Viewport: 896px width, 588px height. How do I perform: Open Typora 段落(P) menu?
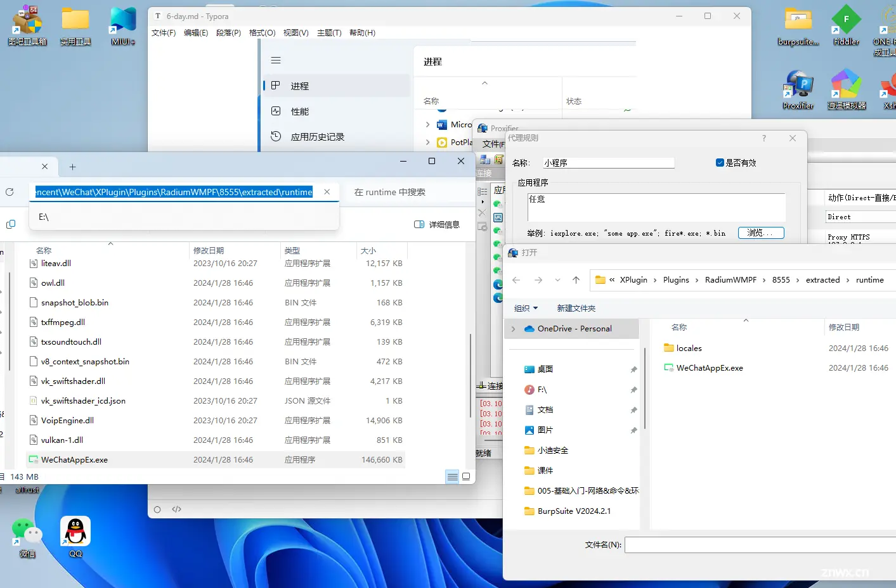coord(228,33)
